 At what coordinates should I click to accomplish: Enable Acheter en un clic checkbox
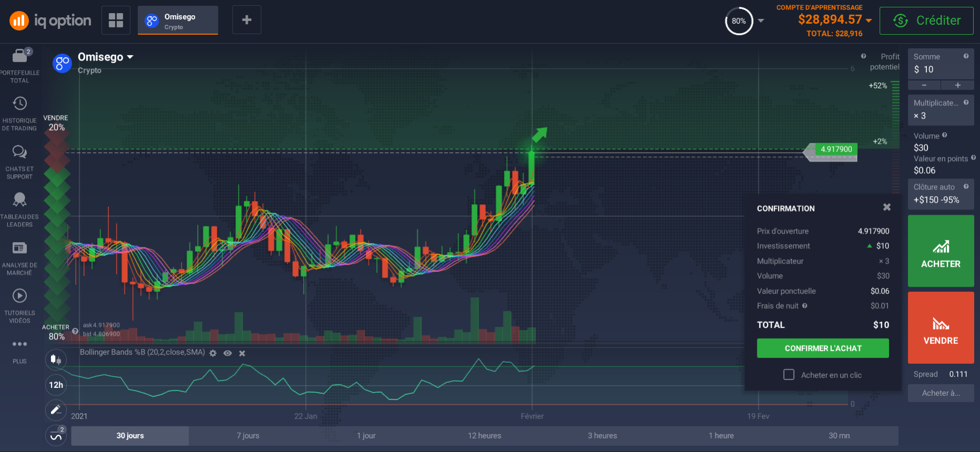pyautogui.click(x=789, y=374)
